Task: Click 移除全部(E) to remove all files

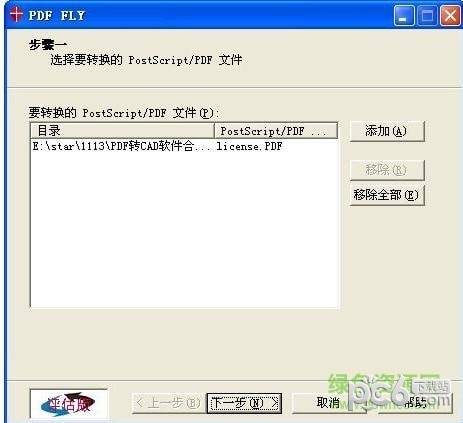Action: tap(387, 195)
